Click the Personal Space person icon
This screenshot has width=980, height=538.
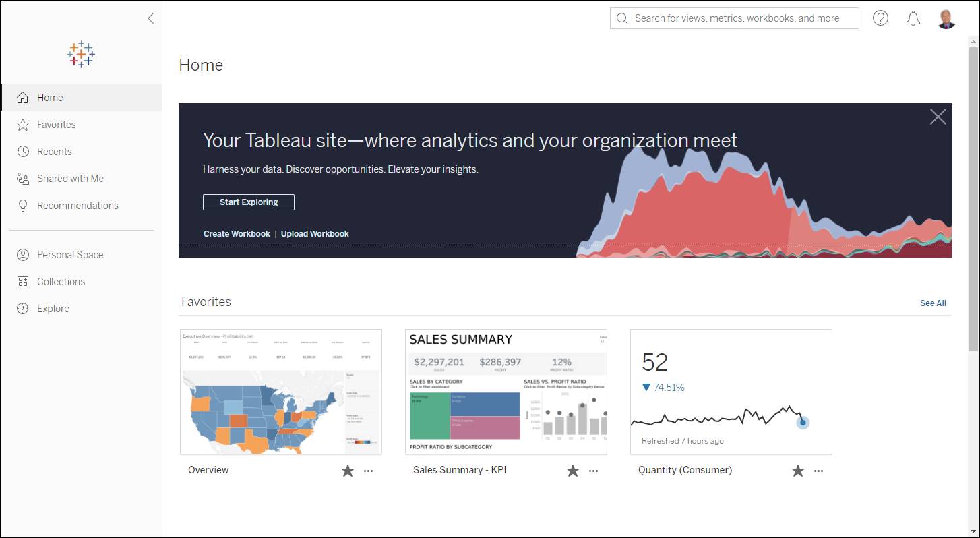[23, 255]
